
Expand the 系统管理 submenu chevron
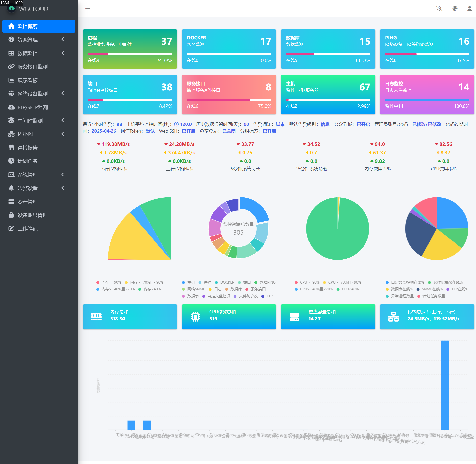click(63, 175)
